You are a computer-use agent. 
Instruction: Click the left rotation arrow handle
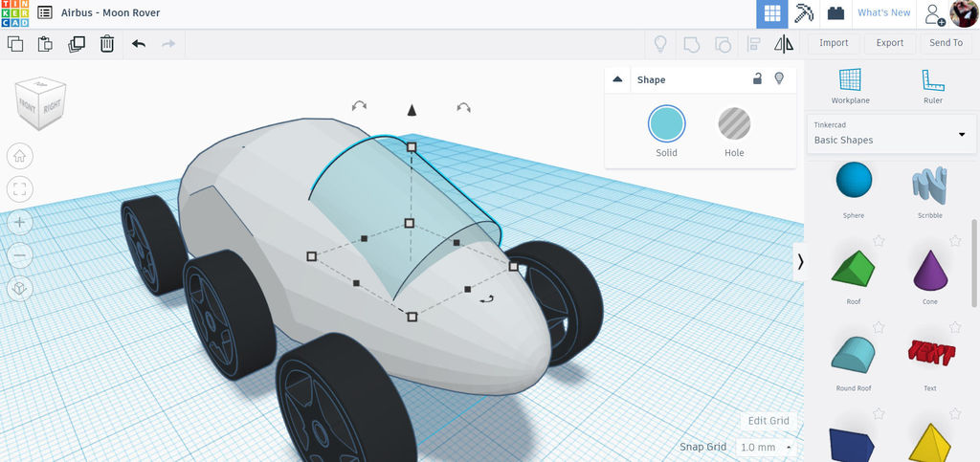[359, 107]
